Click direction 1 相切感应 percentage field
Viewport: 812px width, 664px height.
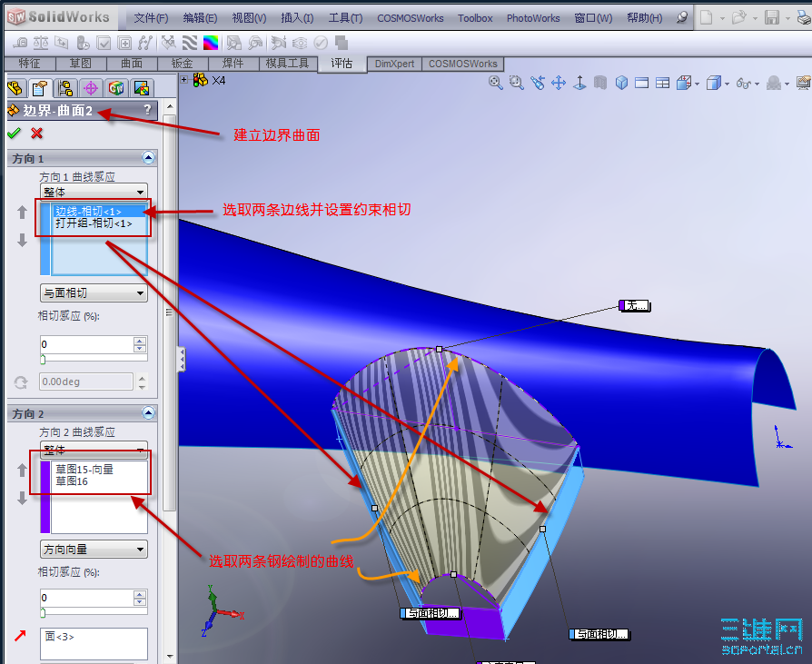pos(86,344)
